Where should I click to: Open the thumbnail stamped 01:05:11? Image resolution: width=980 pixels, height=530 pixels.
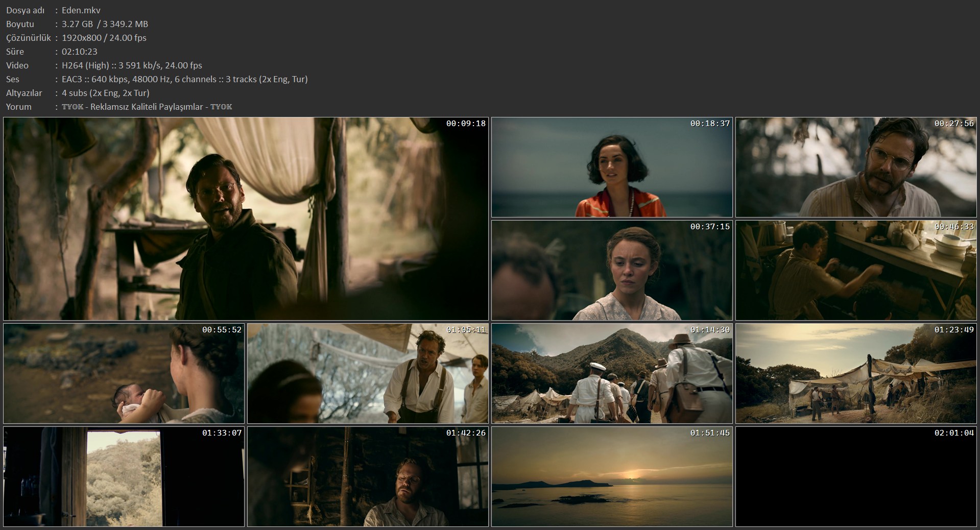368,373
